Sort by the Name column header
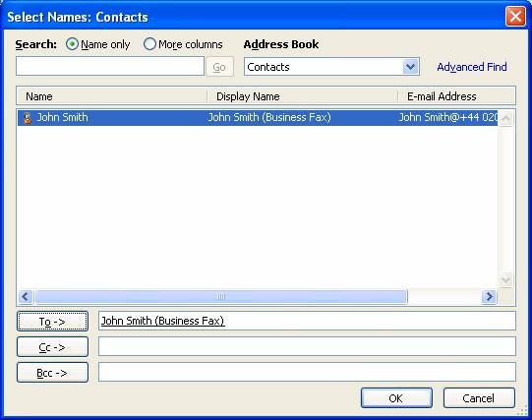Screen dimensions: 532x420 [112, 96]
